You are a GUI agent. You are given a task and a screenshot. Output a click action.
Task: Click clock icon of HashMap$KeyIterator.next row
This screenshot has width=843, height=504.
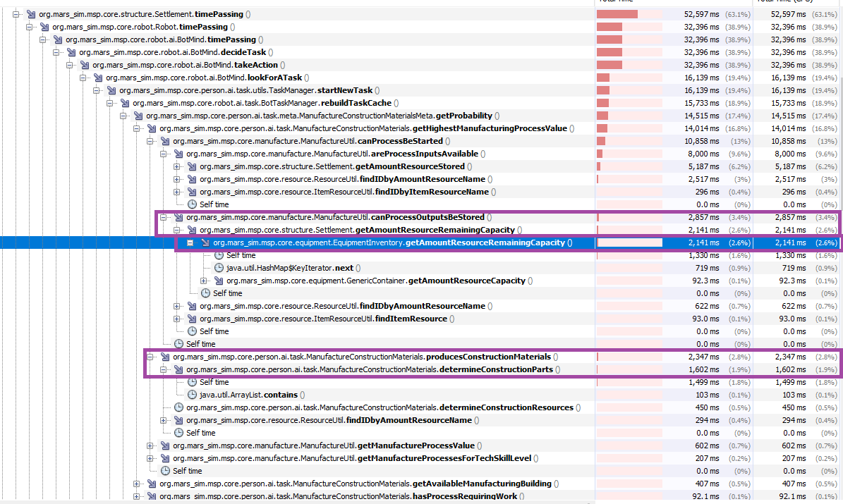219,268
